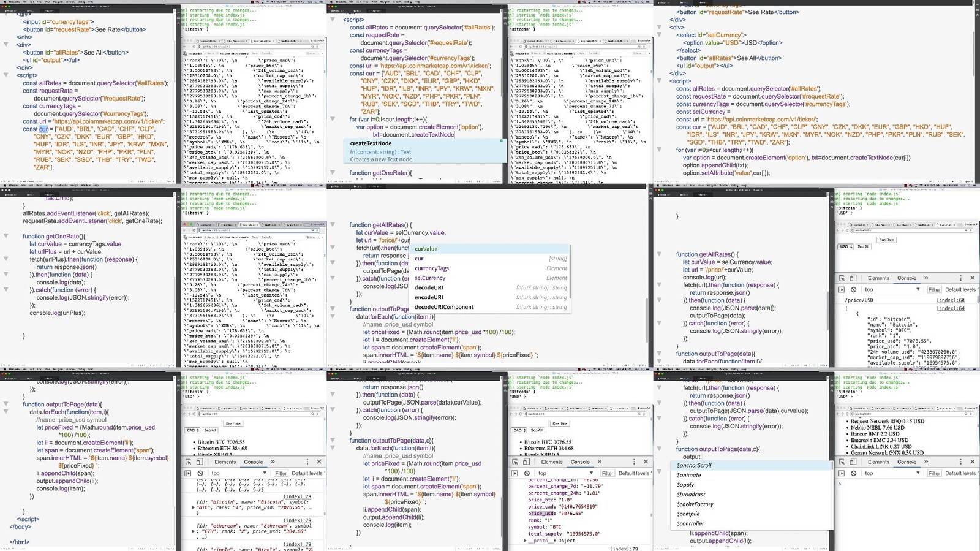Select inspect-element icon above the percent_change_7d output

pos(515,462)
